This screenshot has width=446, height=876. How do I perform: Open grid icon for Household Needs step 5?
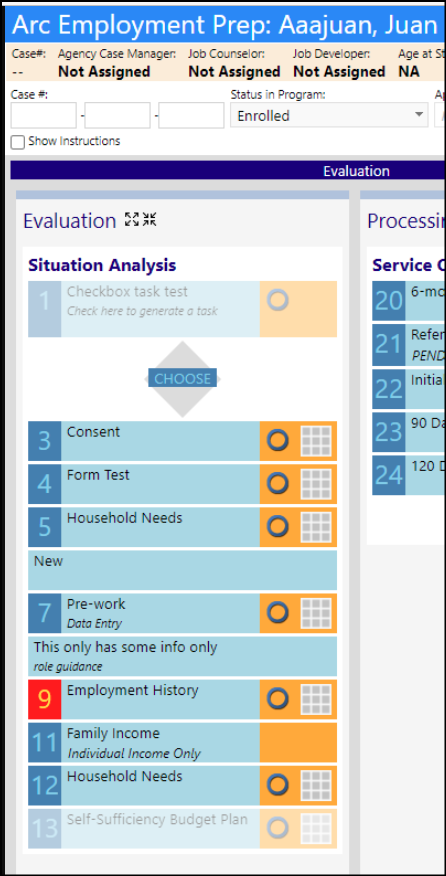pyautogui.click(x=316, y=527)
